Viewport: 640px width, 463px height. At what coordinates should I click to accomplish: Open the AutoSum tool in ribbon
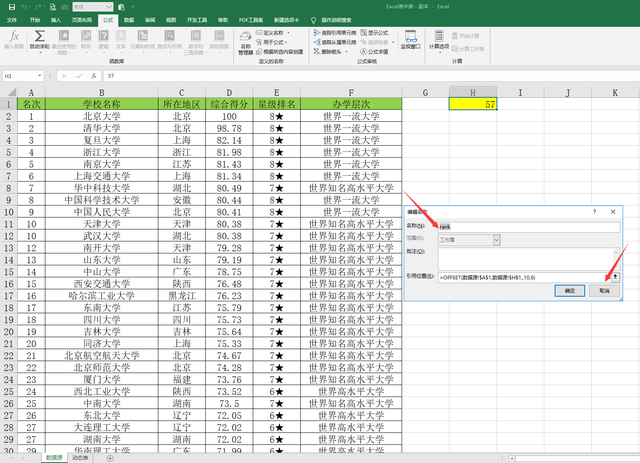click(39, 40)
